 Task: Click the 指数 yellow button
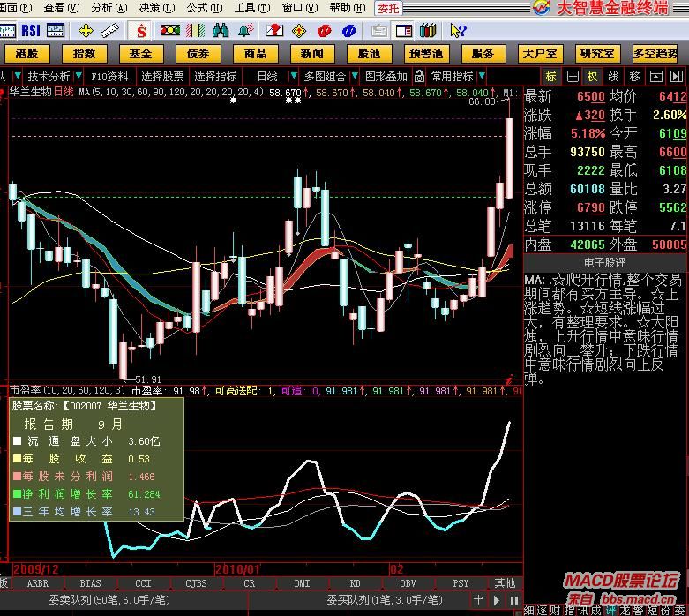tap(85, 54)
